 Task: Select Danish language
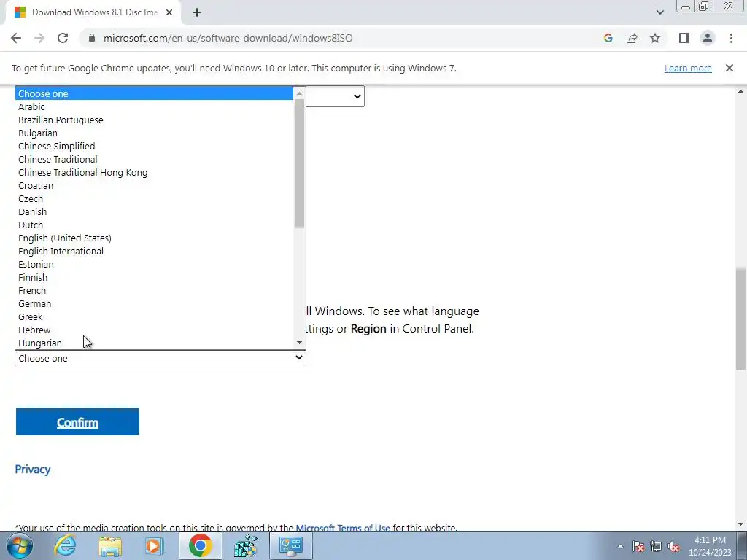pos(155,212)
